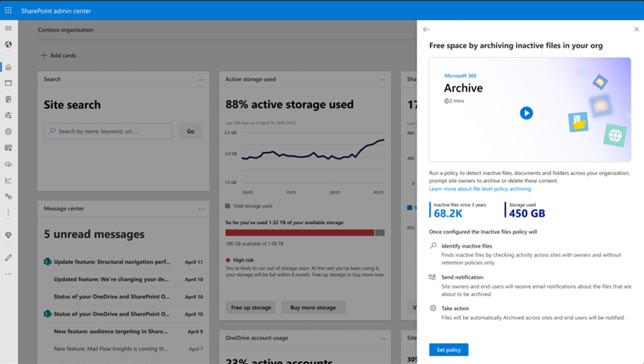Click the Free up storage button
The width and height of the screenshot is (644, 364).
(x=251, y=307)
